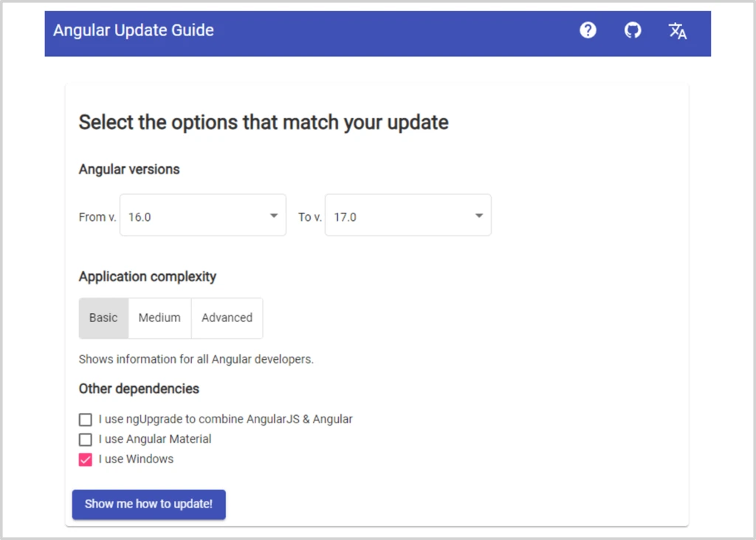Select Basic application complexity

[103, 318]
